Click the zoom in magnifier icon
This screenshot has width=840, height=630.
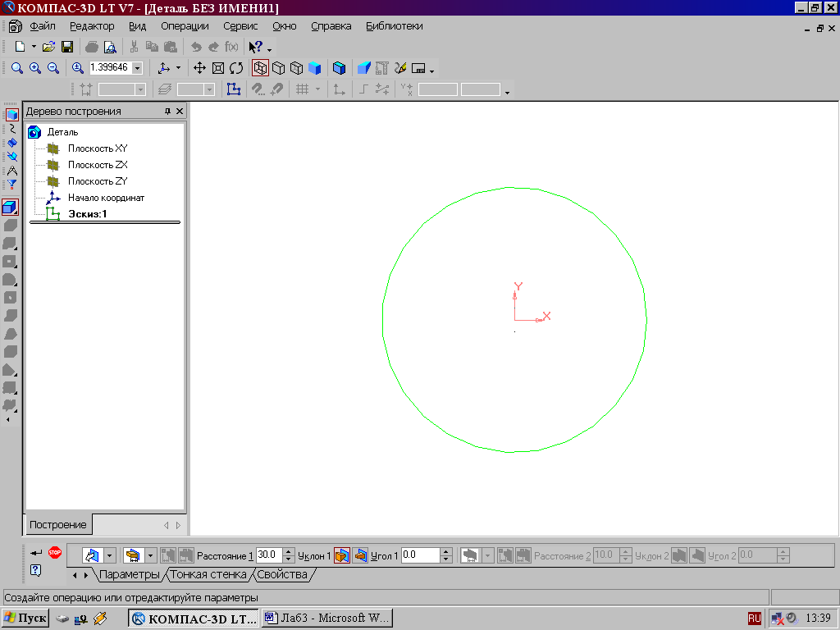tap(35, 68)
